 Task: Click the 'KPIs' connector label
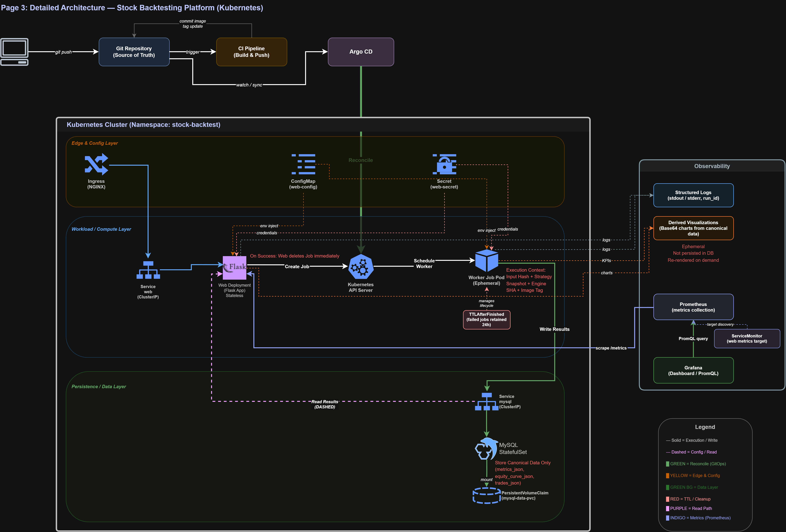pyautogui.click(x=606, y=261)
